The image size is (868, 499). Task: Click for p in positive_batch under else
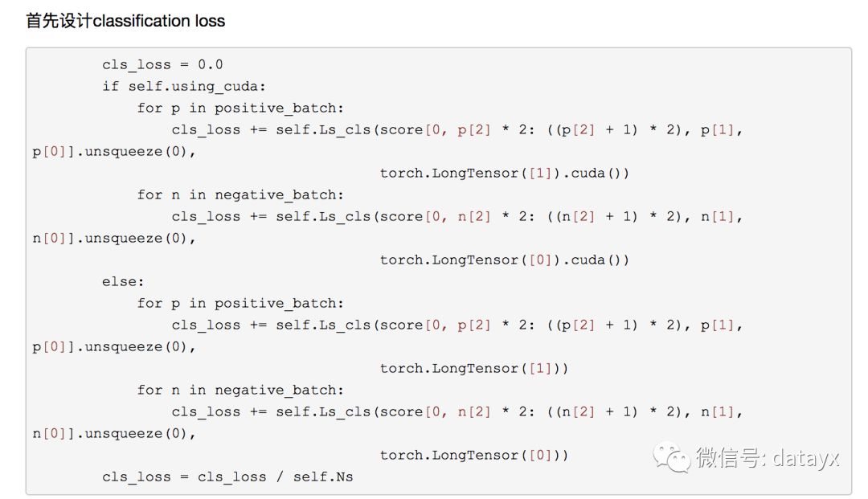[x=240, y=303]
